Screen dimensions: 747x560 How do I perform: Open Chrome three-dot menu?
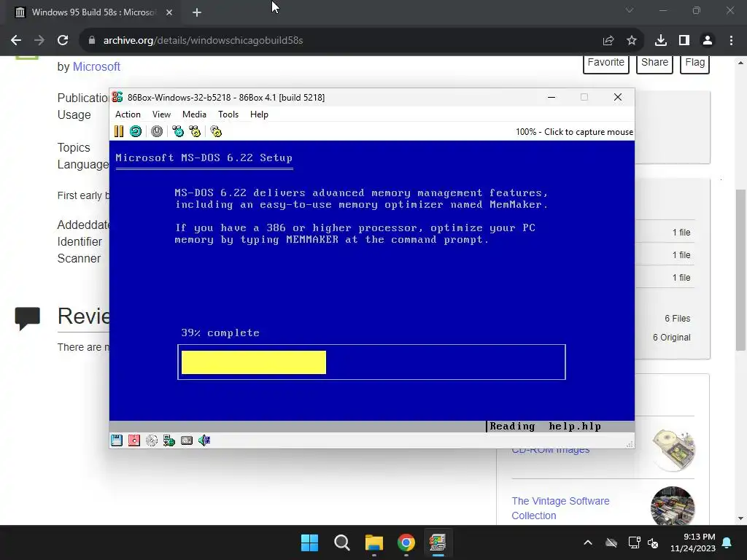731,41
